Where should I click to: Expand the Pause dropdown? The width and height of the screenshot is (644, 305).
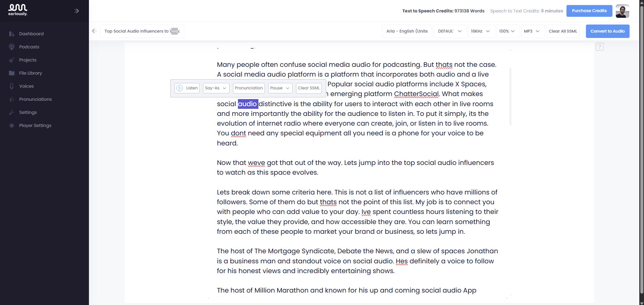280,88
